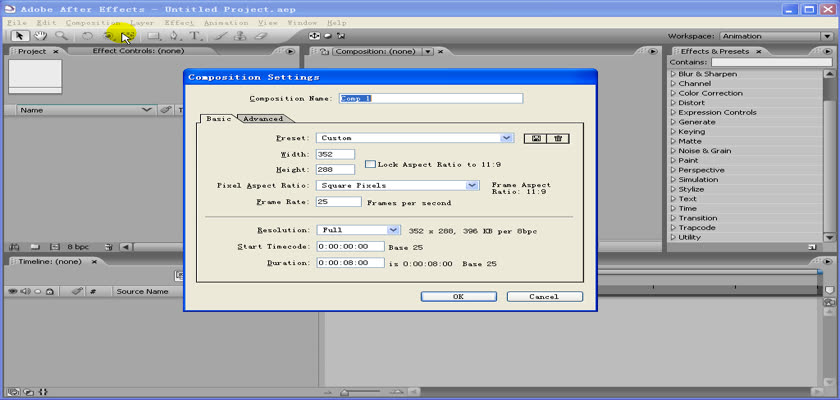Click the timeline zoom slider handle
This screenshot has width=840, height=400.
coord(345,393)
